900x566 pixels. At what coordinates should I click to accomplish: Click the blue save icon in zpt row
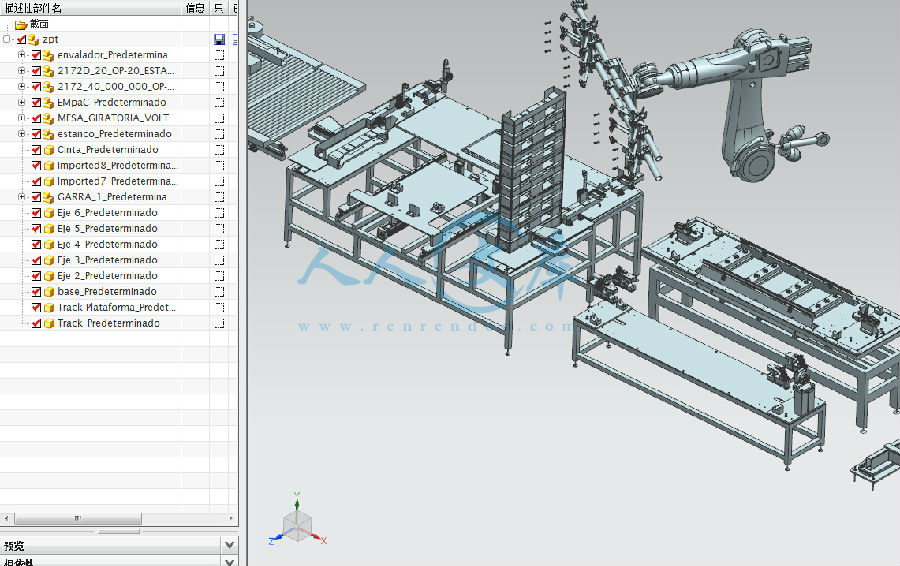pos(219,39)
